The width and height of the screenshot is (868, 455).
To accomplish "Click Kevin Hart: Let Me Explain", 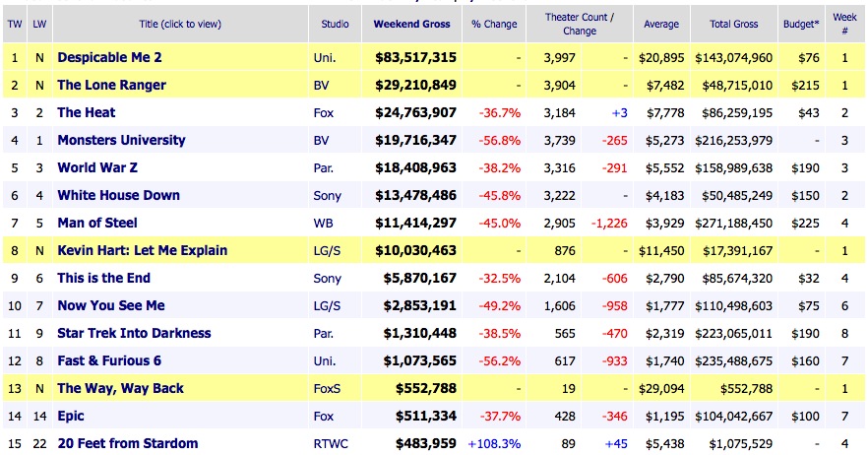I will pos(142,250).
